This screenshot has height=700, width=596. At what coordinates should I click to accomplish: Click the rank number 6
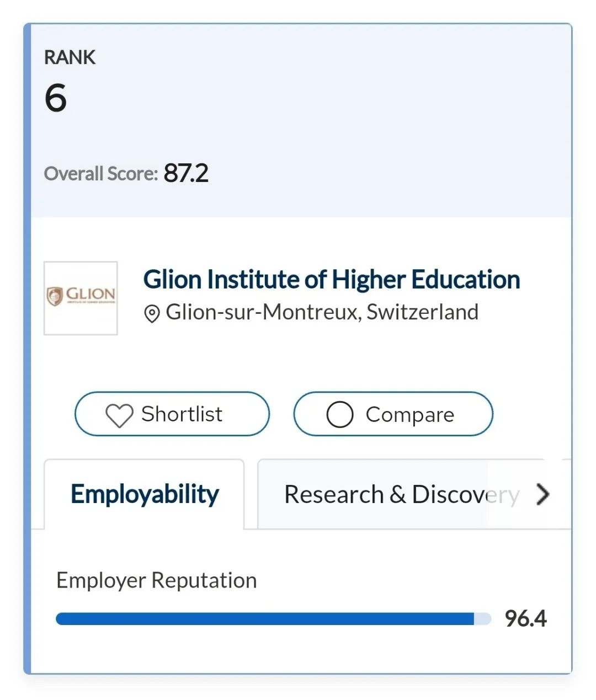[x=56, y=98]
